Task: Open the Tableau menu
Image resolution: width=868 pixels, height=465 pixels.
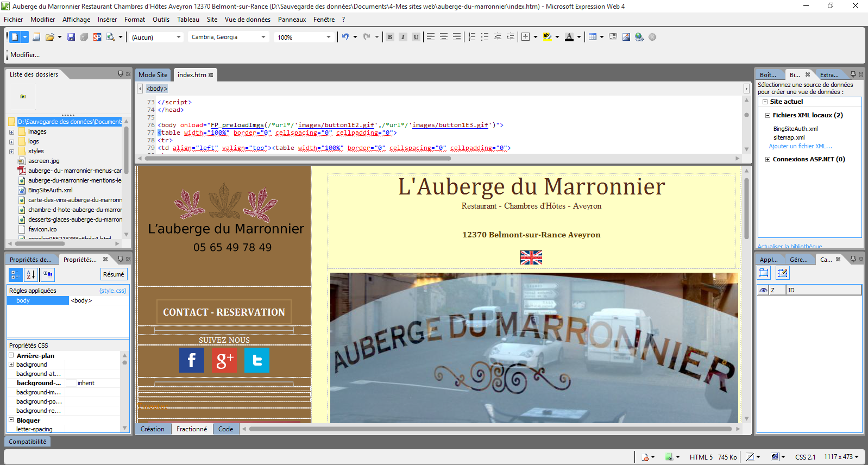Action: click(188, 20)
